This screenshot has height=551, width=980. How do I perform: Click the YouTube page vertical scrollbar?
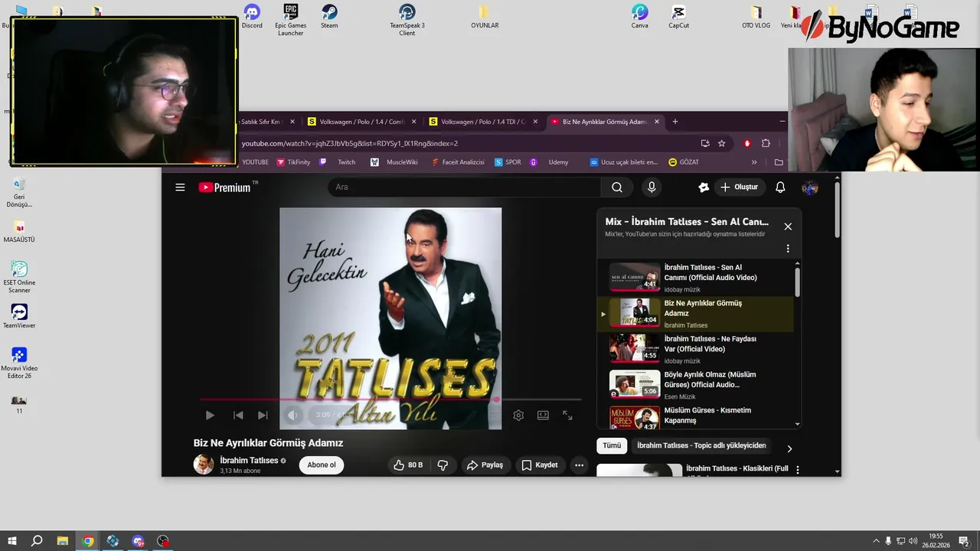click(837, 210)
